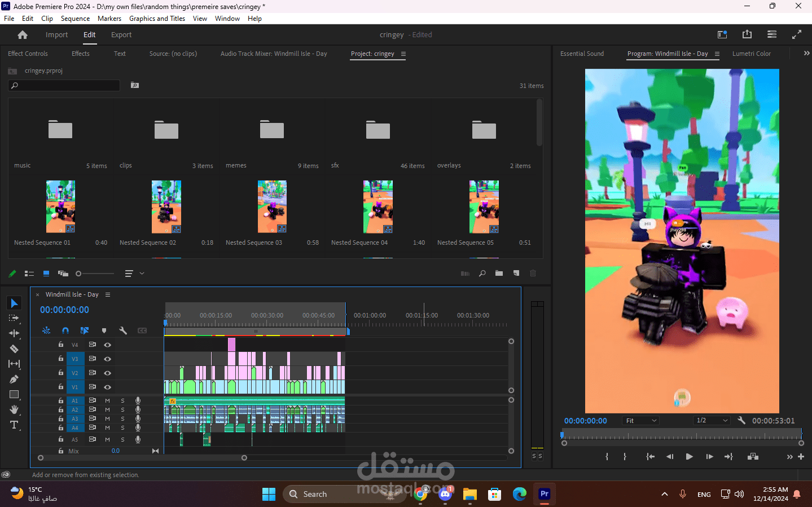Click Mark In bracket in Program monitor
812x507 pixels.
(x=607, y=457)
